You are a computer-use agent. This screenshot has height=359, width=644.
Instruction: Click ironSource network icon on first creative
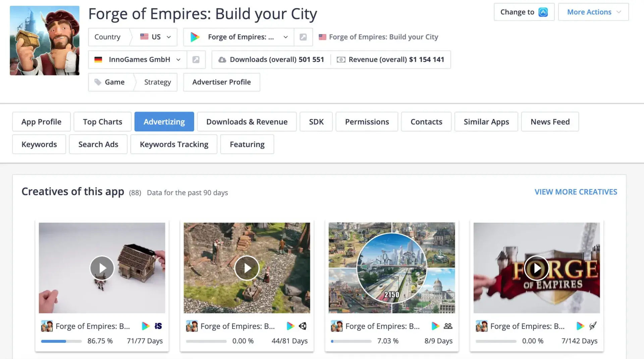158,326
